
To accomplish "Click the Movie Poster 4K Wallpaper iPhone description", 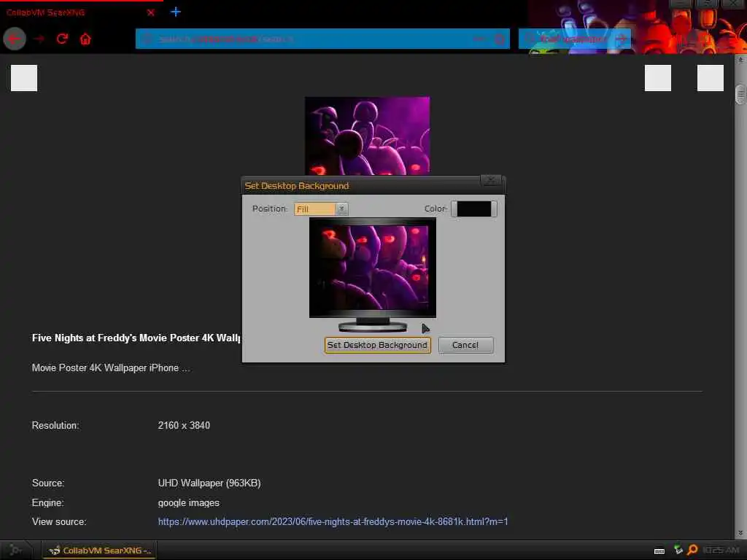I will 111,367.
